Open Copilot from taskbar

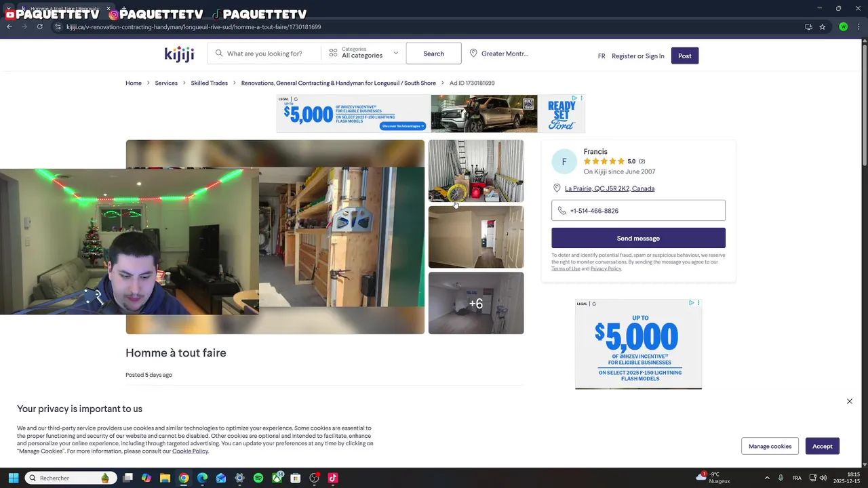coord(146,478)
